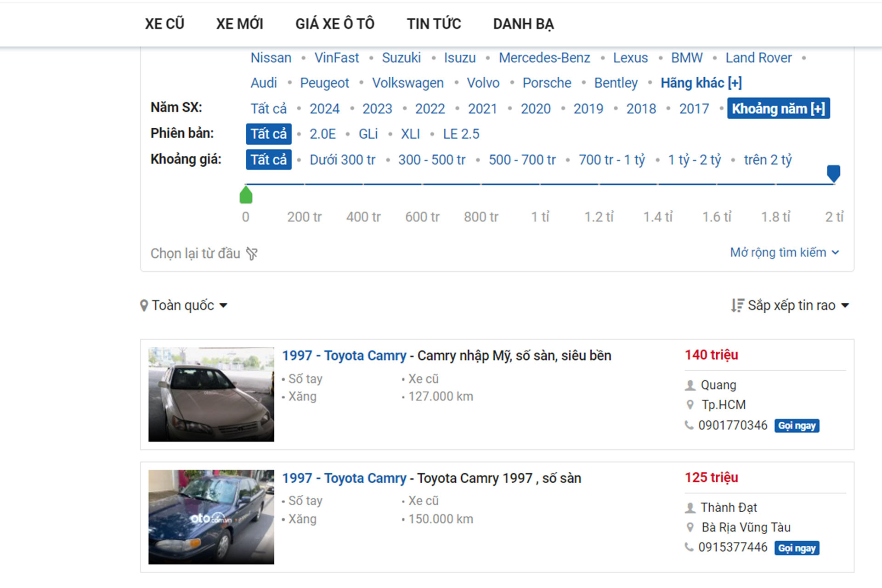Select the Dưới 300 tr price filter
This screenshot has height=588, width=882.
coord(342,160)
